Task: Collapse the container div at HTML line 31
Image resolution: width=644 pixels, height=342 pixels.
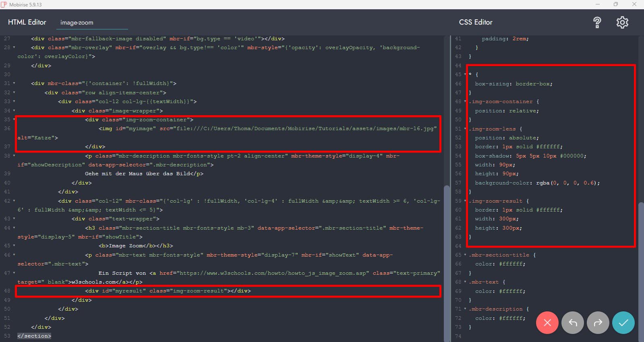Action: click(x=14, y=83)
